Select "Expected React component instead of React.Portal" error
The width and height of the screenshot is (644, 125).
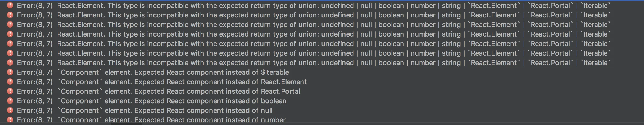(180, 91)
